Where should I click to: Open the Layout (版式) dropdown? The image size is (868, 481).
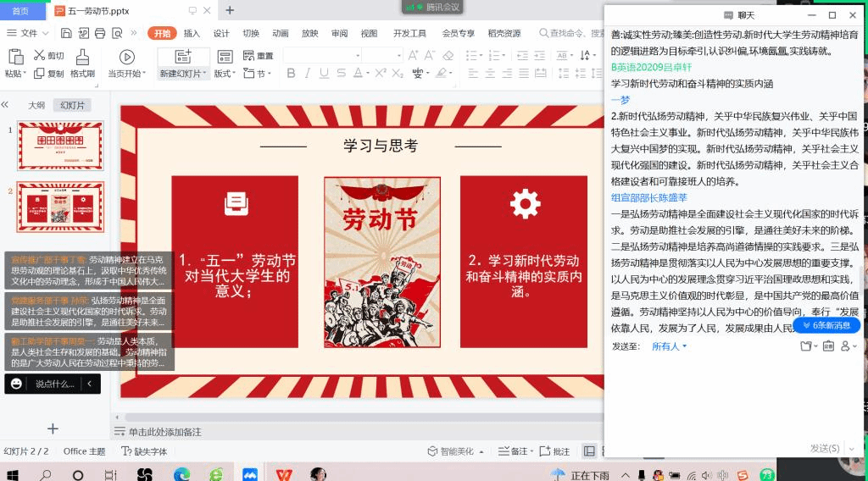click(x=225, y=74)
